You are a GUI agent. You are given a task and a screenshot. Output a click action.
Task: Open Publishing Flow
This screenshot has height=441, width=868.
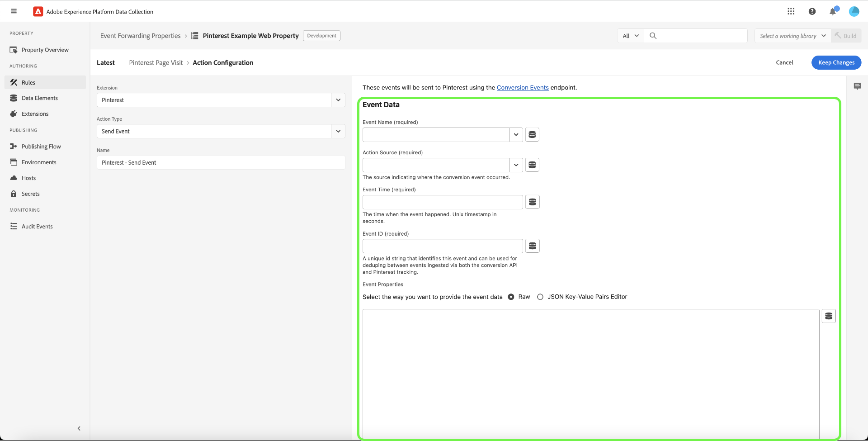pos(45,147)
